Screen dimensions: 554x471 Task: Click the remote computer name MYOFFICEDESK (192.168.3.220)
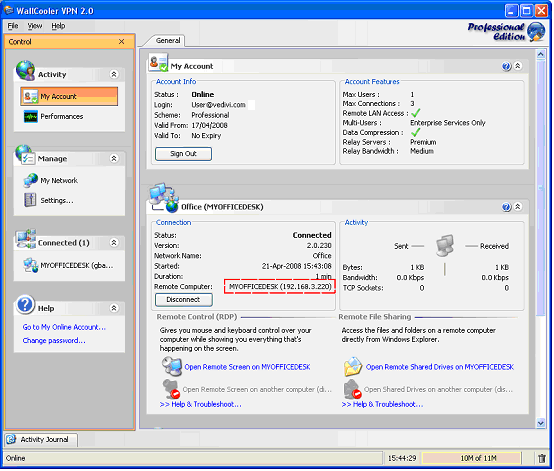coord(280,287)
